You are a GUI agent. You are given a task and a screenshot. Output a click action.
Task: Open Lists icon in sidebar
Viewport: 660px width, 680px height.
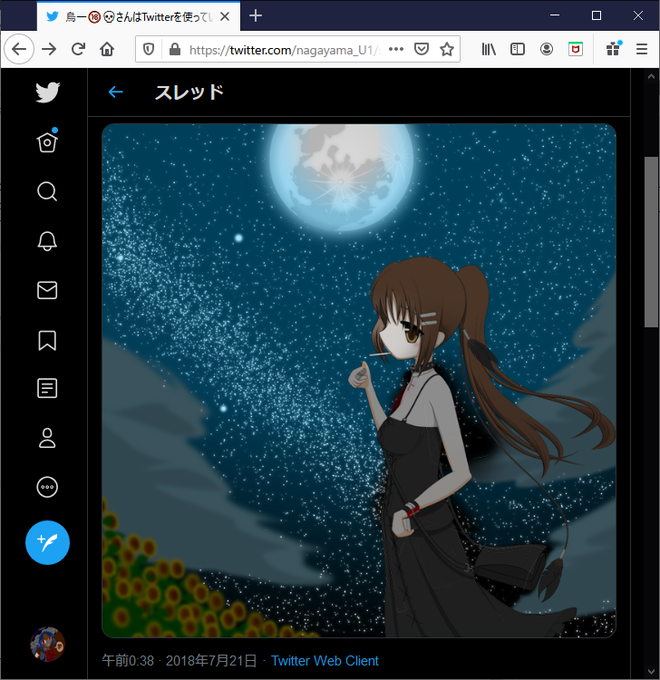(x=47, y=388)
